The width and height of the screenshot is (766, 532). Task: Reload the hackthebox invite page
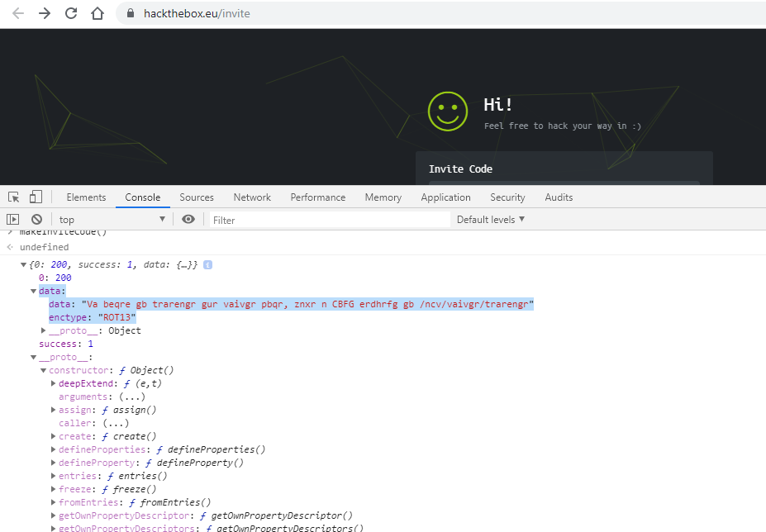70,13
